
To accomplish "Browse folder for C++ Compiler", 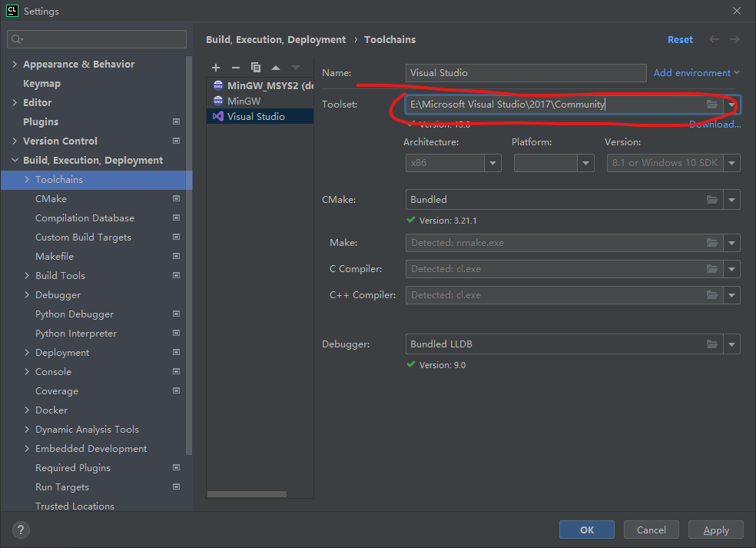I will [712, 294].
